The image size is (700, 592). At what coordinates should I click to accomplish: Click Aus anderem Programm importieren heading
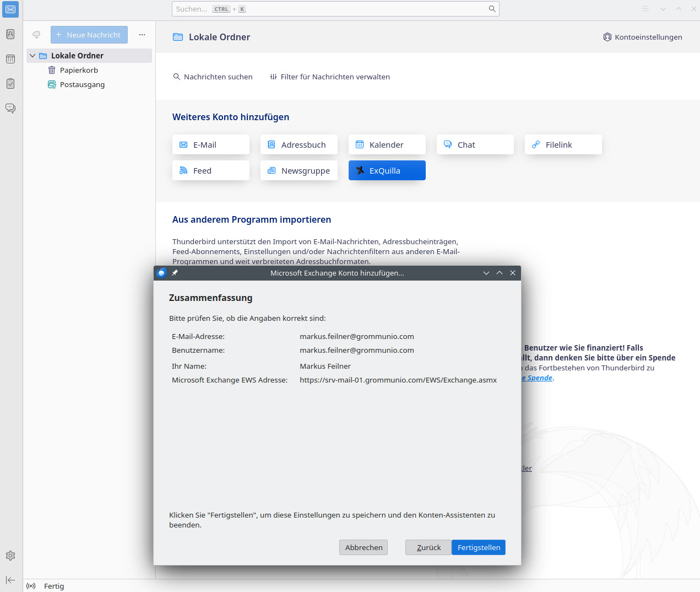[252, 219]
